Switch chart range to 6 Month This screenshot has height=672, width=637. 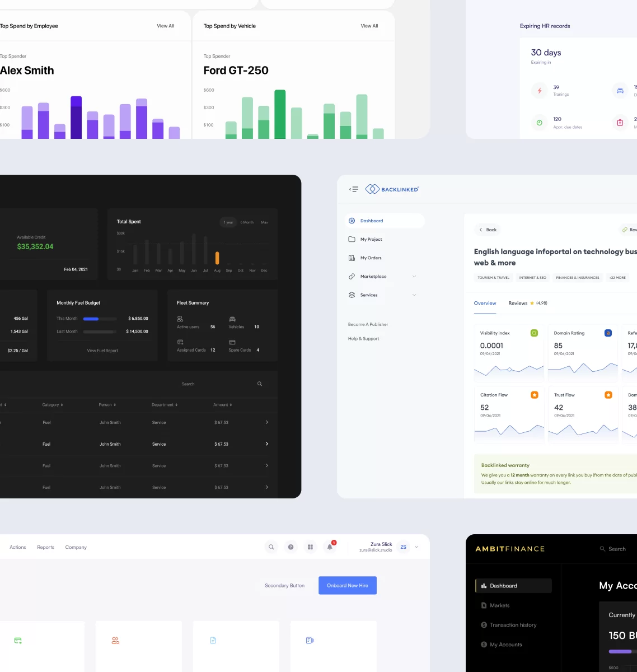tap(247, 222)
